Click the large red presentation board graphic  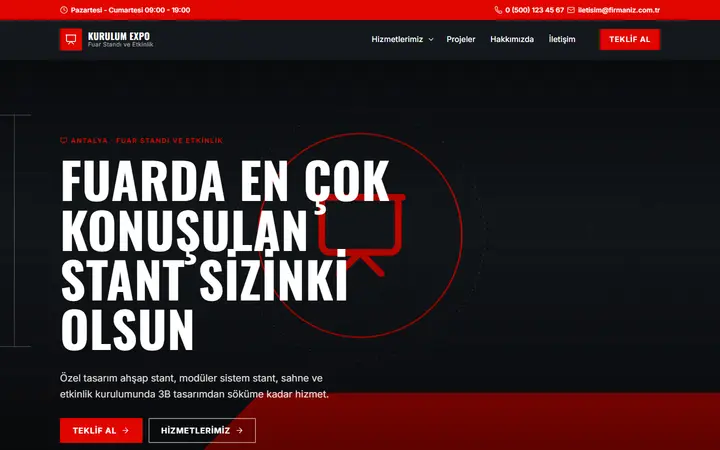(362, 234)
